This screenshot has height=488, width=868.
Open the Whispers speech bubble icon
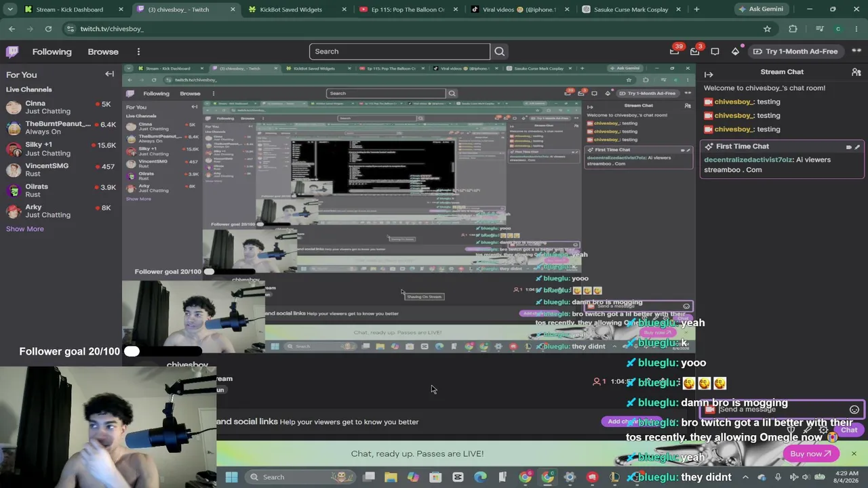click(x=715, y=52)
